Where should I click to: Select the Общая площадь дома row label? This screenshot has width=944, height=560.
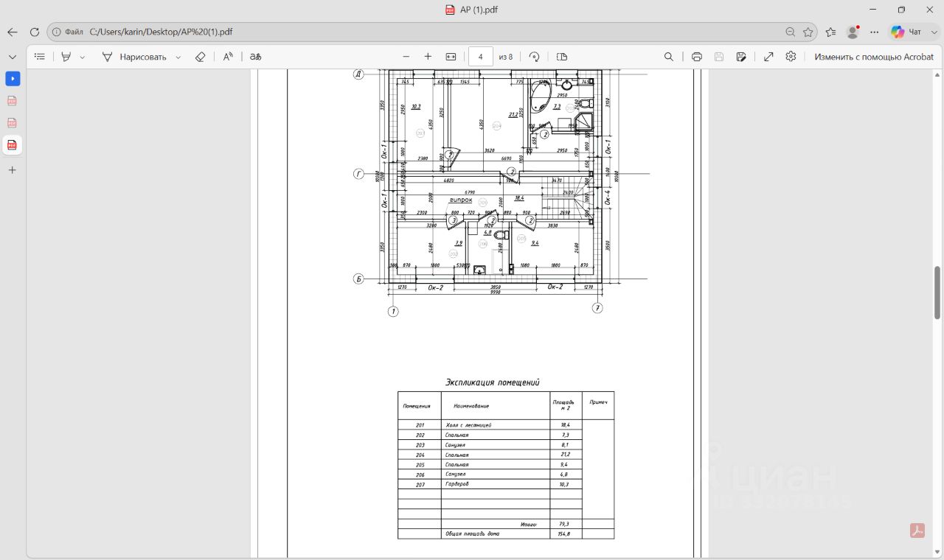[472, 533]
